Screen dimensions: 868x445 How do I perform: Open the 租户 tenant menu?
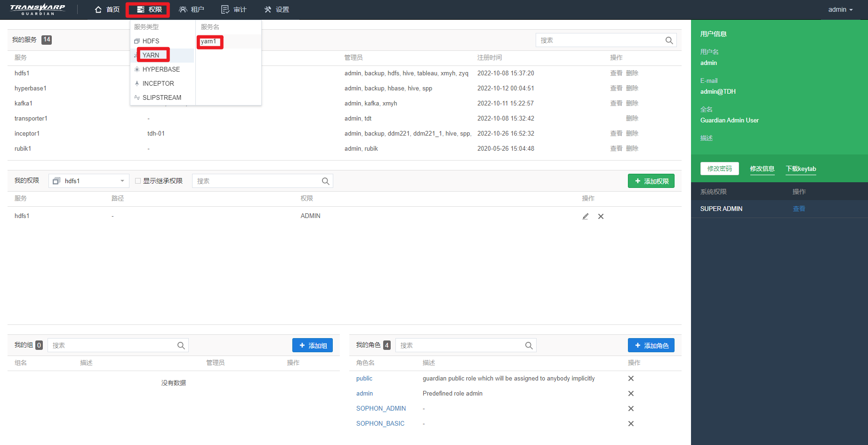(x=192, y=9)
